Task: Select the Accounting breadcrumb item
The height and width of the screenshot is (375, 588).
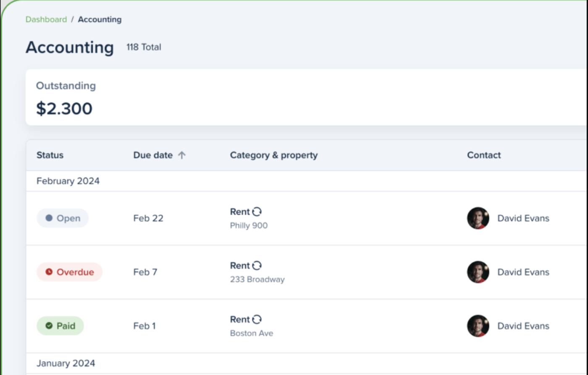Action: pos(100,19)
